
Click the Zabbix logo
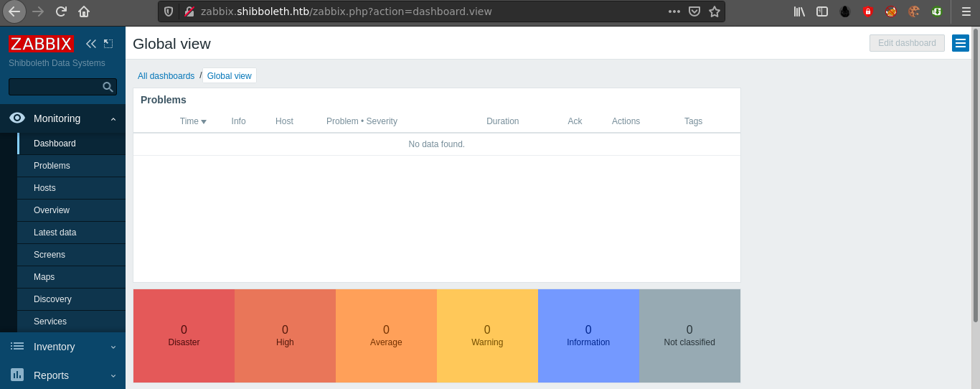tap(41, 44)
